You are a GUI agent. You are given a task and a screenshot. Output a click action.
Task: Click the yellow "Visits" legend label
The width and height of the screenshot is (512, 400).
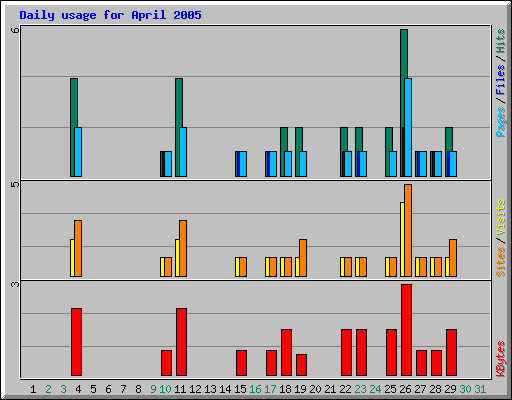tap(501, 217)
